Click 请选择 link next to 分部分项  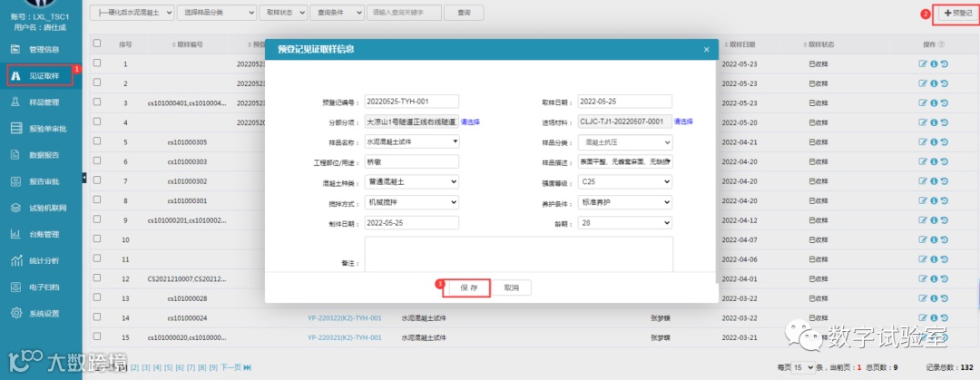pos(470,122)
